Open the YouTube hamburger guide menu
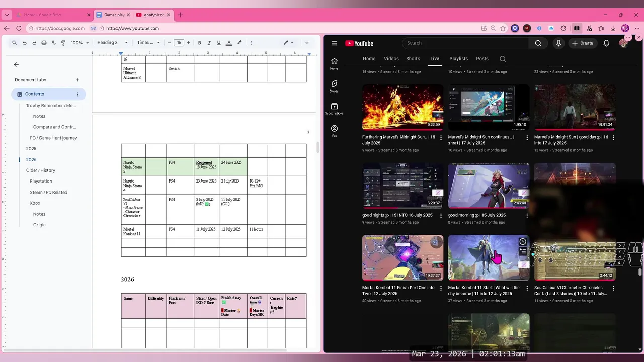Viewport: 644px width, 362px height. [x=334, y=43]
